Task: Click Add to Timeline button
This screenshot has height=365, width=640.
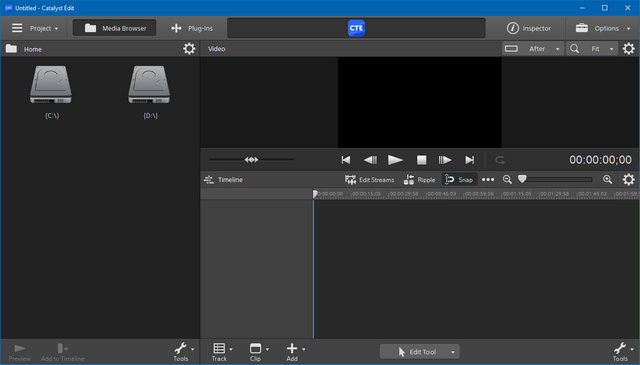Action: [62, 352]
